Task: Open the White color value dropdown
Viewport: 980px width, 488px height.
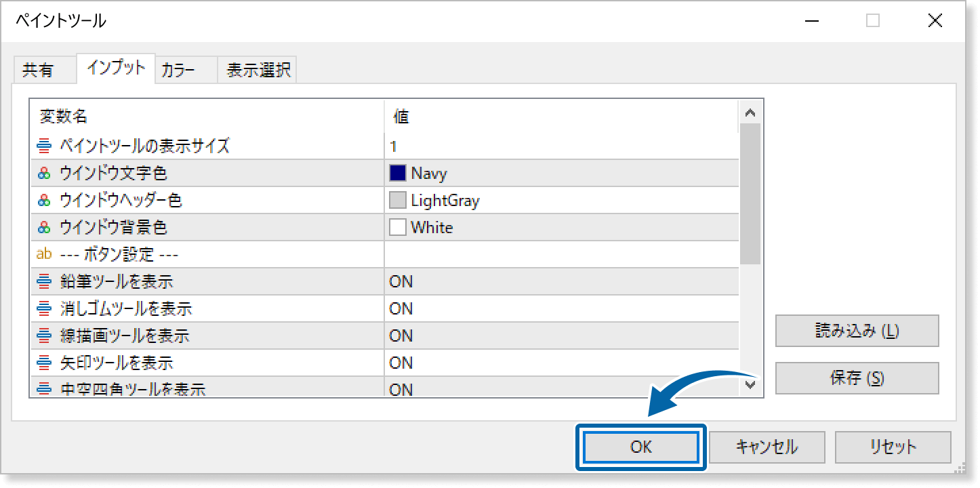Action: tap(561, 228)
